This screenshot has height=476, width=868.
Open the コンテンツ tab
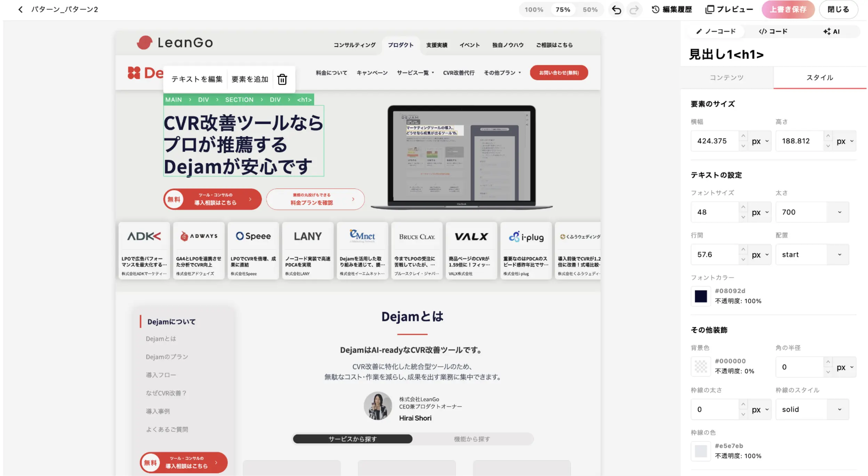point(726,77)
